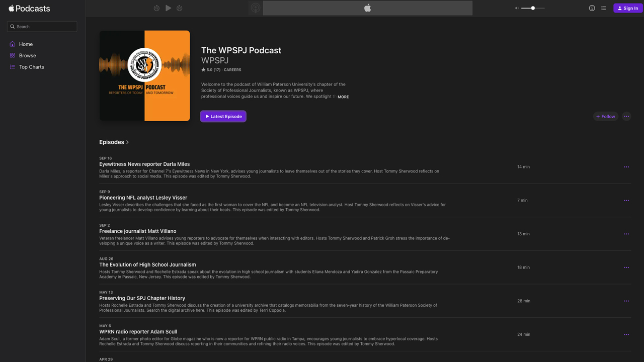Skip back fifteen seconds

(156, 8)
